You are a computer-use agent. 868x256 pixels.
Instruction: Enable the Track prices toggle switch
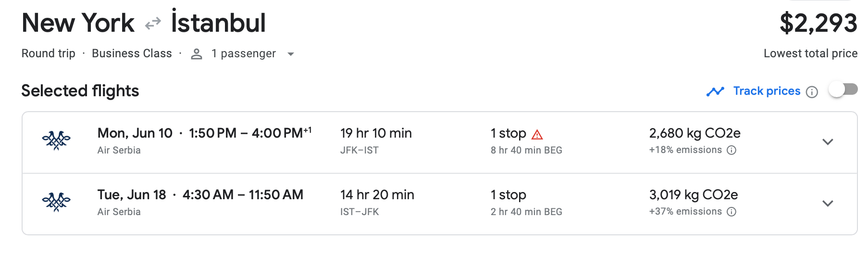(843, 90)
